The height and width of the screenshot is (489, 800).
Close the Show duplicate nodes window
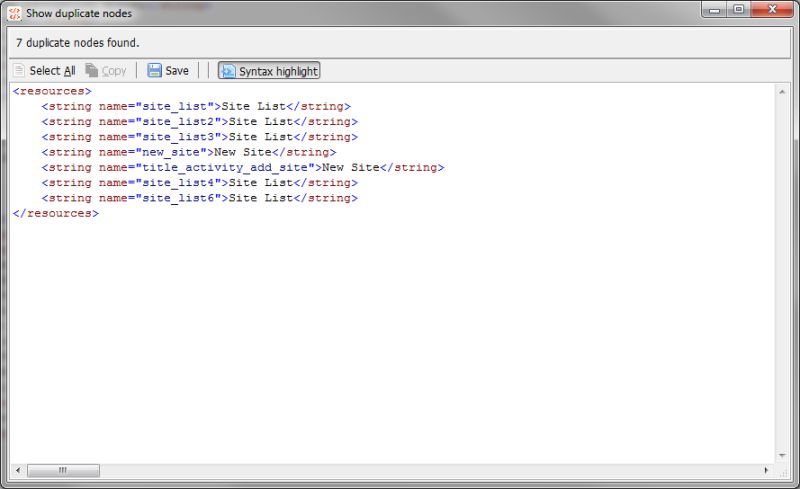[772, 10]
